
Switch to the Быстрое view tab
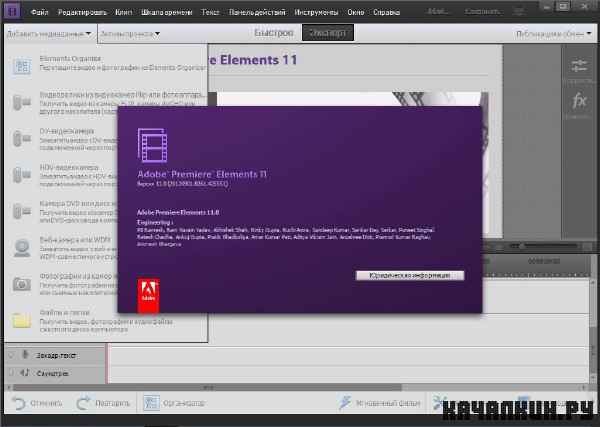(274, 33)
